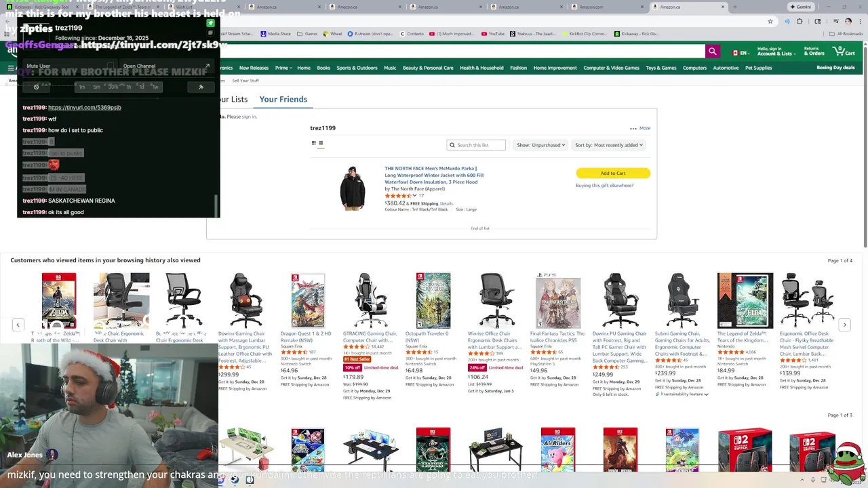Click the gavel moderation icon in user card
This screenshot has width=868, height=488.
(201, 87)
